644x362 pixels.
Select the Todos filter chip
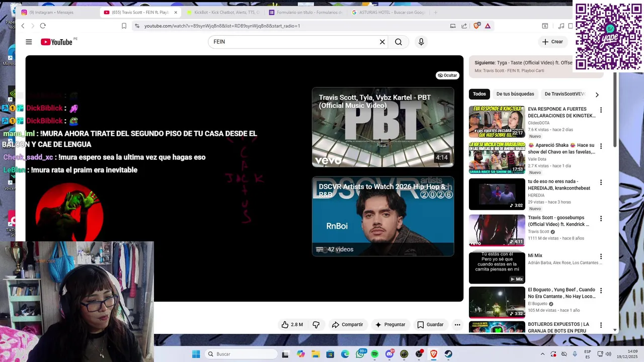(x=479, y=94)
